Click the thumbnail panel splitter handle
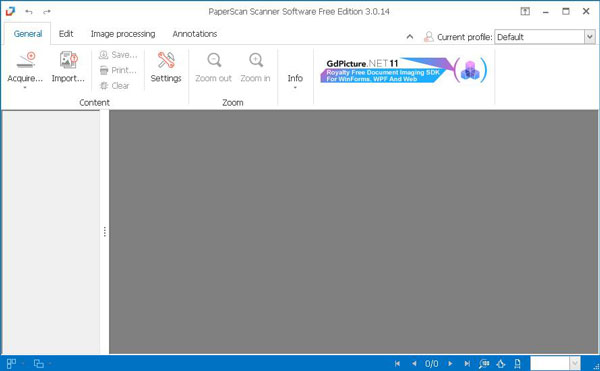 coord(104,232)
